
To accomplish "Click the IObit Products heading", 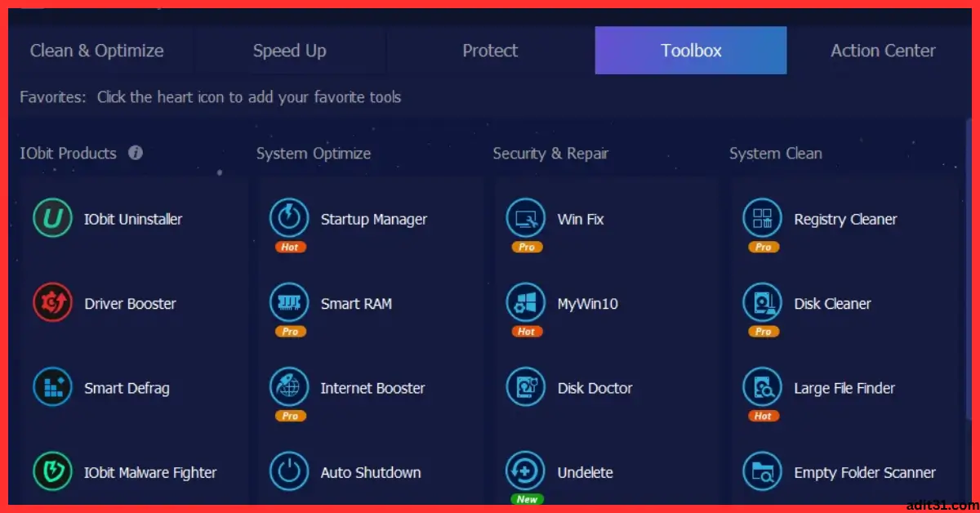I will [x=69, y=154].
